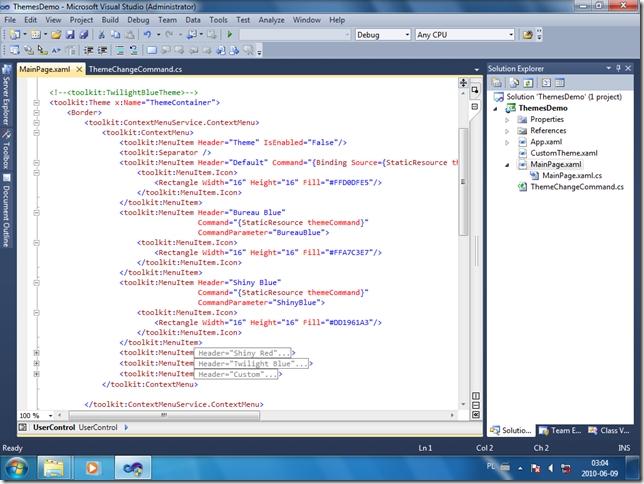
Task: Click the View Designer icon in Solution Explorer
Action: 560,83
